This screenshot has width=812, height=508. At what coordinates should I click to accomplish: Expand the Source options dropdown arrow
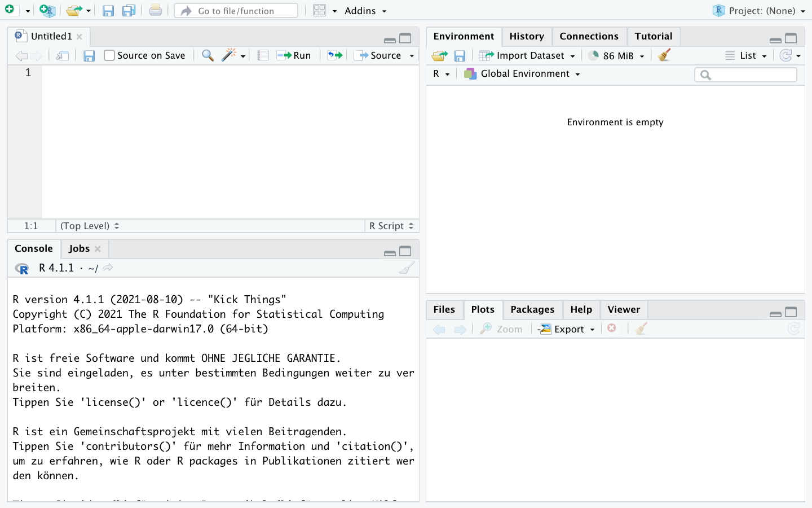coord(412,56)
